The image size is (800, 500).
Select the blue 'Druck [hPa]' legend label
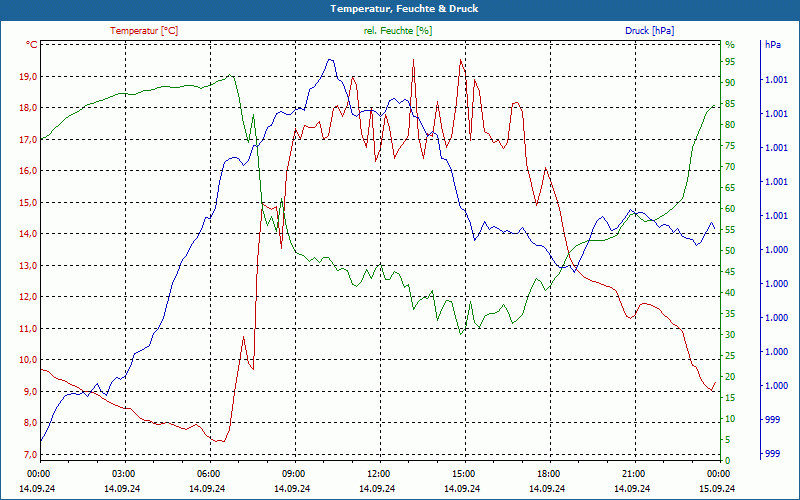pyautogui.click(x=649, y=31)
